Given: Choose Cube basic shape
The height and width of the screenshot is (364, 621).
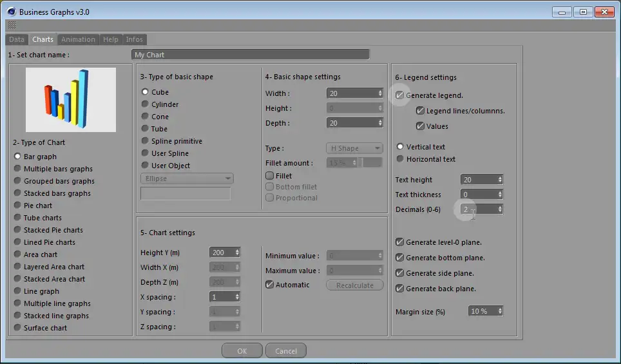Looking at the screenshot, I should (x=155, y=92).
